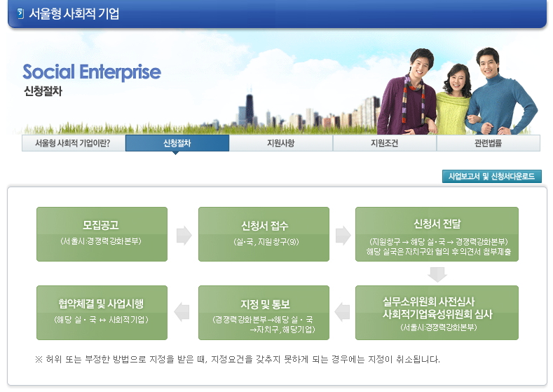Click the 지정 및 통보 step box
553x392 pixels.
click(x=264, y=313)
